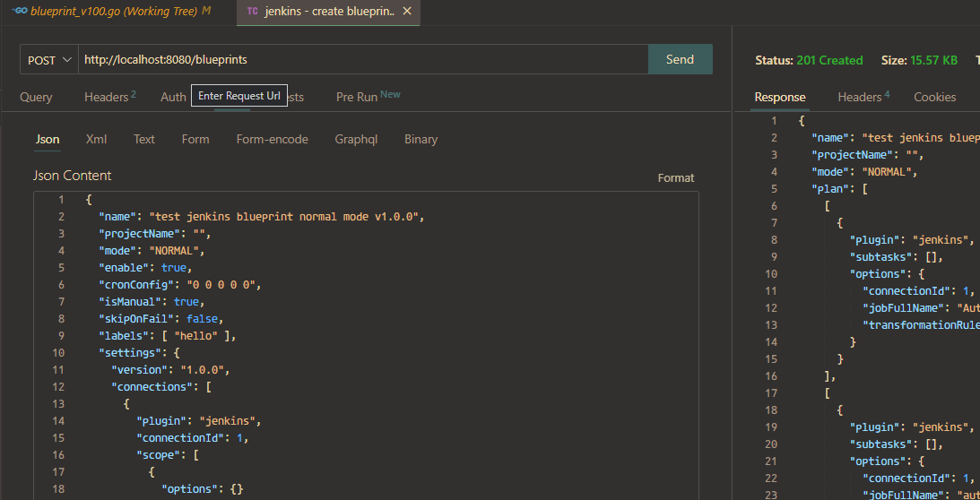Switch to the Query tab
This screenshot has height=500, width=980.
click(x=36, y=97)
